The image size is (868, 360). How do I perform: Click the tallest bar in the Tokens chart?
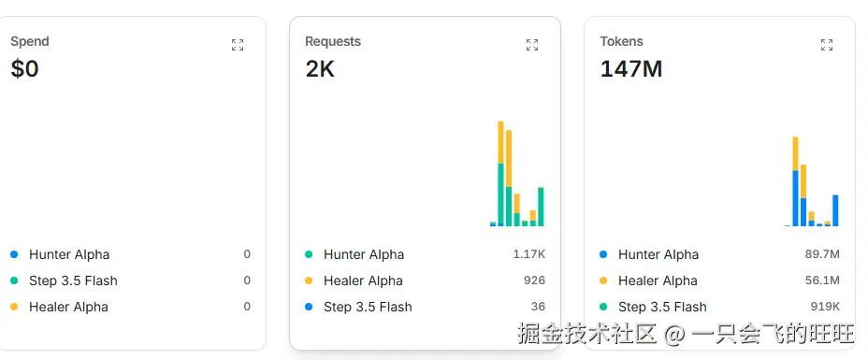[795, 181]
